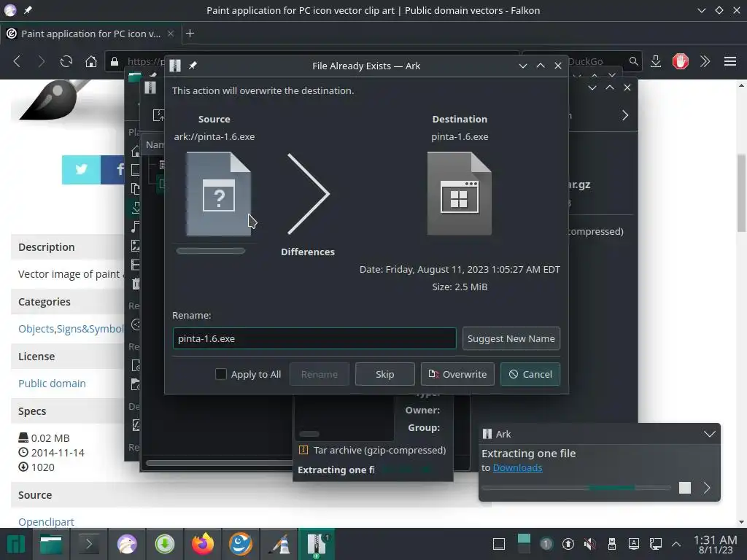Click the Rename text field

[314, 338]
